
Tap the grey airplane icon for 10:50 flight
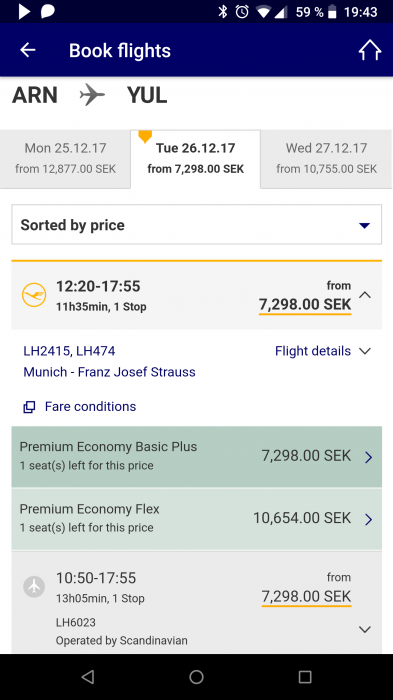coord(34,587)
